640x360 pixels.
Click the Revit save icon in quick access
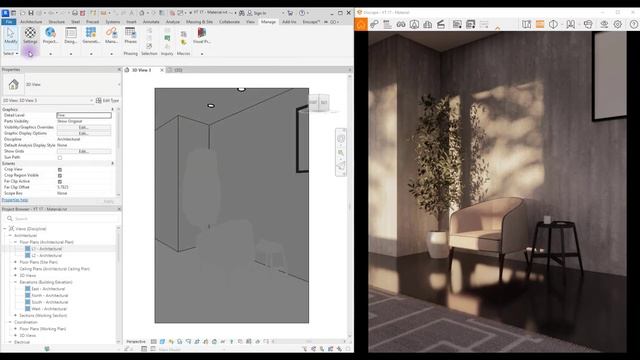tap(31, 13)
